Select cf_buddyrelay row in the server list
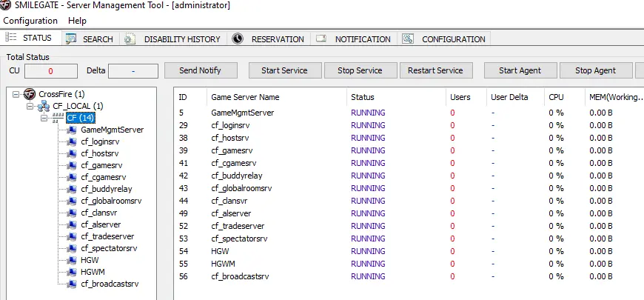Screen dimensions: 644x300 [409, 176]
